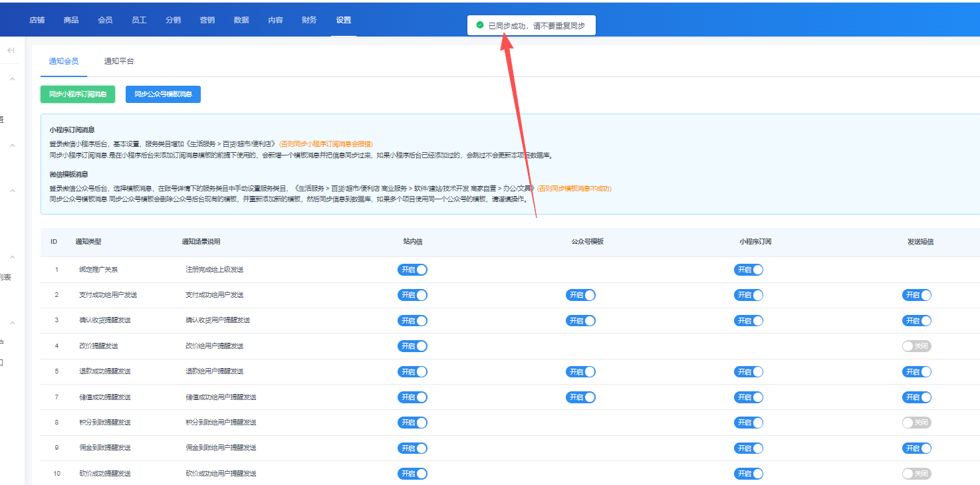Click the green 同步小程序订阅消息 button
Image resolution: width=980 pixels, height=485 pixels.
coord(78,94)
